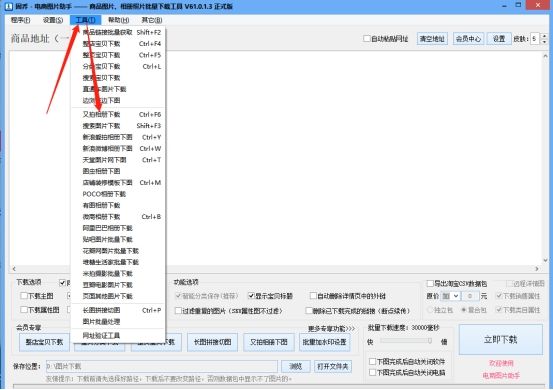Choose 长图拼接切图 menu item with Ctrl+P
The width and height of the screenshot is (553, 390).
tap(118, 310)
